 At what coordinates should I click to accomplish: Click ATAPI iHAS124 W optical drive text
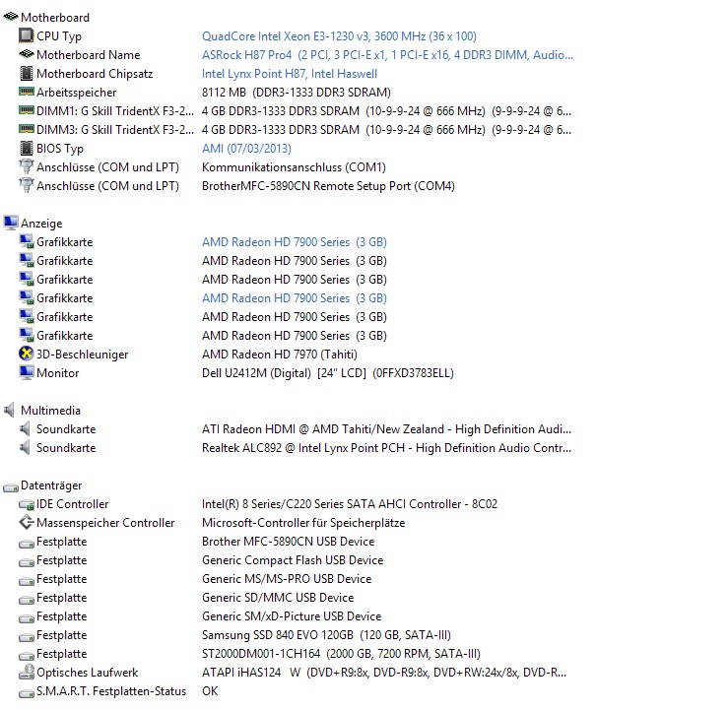384,673
